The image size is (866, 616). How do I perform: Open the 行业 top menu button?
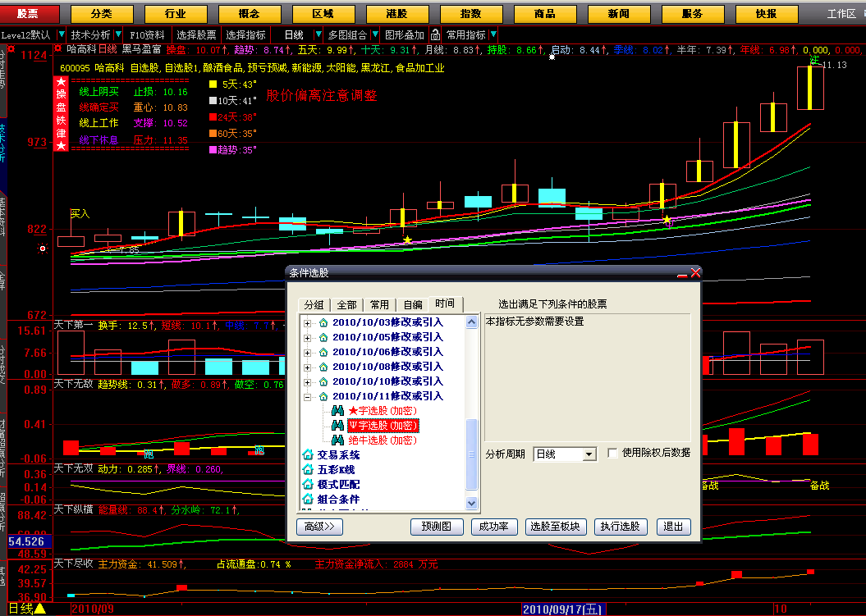coord(176,14)
